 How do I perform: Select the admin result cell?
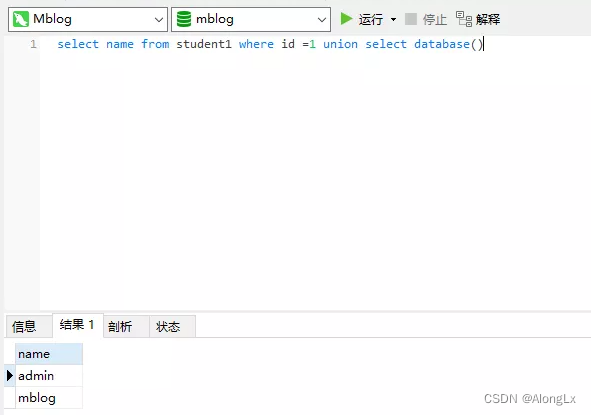coord(49,376)
